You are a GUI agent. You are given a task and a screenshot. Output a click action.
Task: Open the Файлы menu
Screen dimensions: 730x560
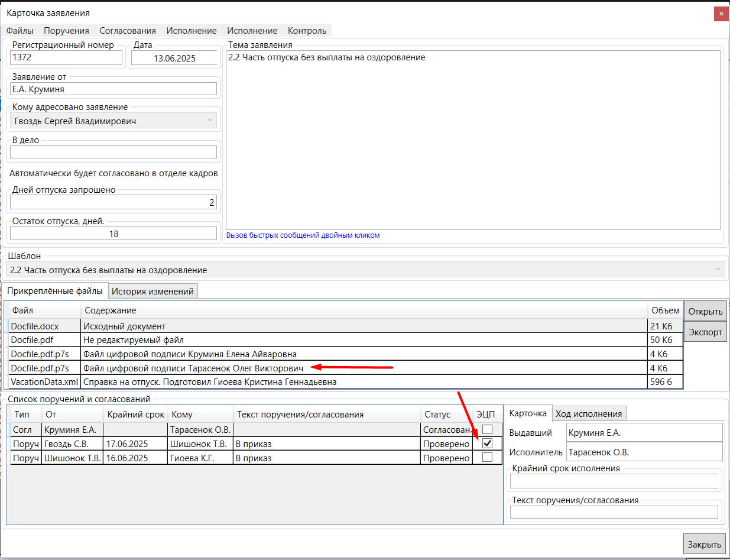pyautogui.click(x=20, y=31)
